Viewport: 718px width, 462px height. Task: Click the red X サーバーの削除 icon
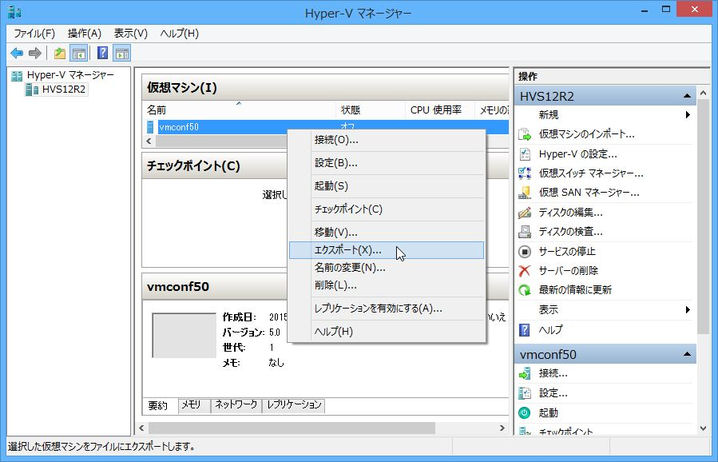click(524, 271)
